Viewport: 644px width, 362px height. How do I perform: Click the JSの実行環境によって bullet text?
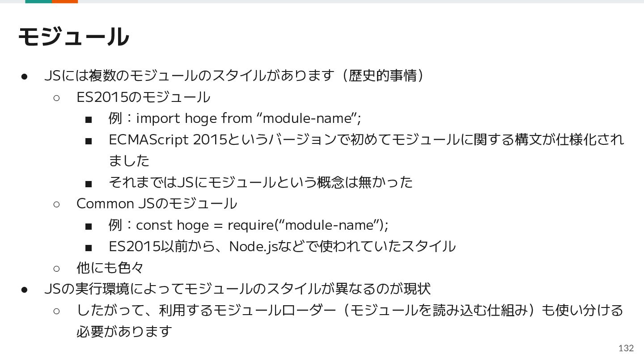pos(237,289)
